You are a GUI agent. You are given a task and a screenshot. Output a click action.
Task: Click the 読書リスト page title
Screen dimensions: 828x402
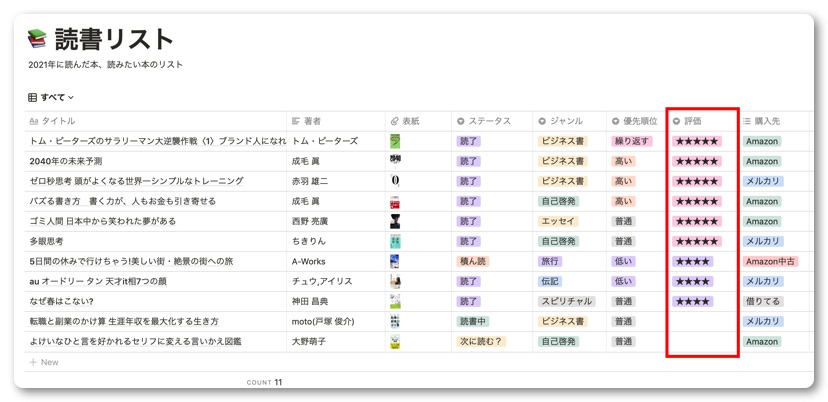114,39
